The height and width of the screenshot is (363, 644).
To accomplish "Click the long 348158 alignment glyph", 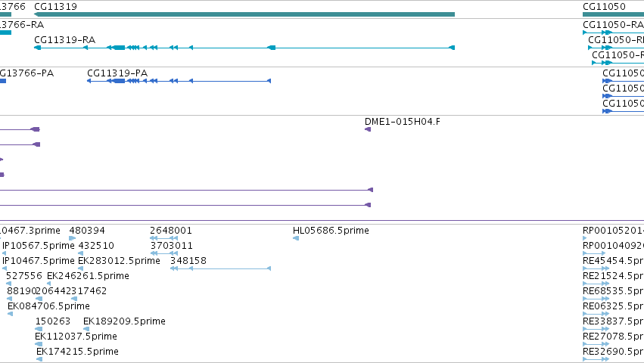I will tap(220, 268).
